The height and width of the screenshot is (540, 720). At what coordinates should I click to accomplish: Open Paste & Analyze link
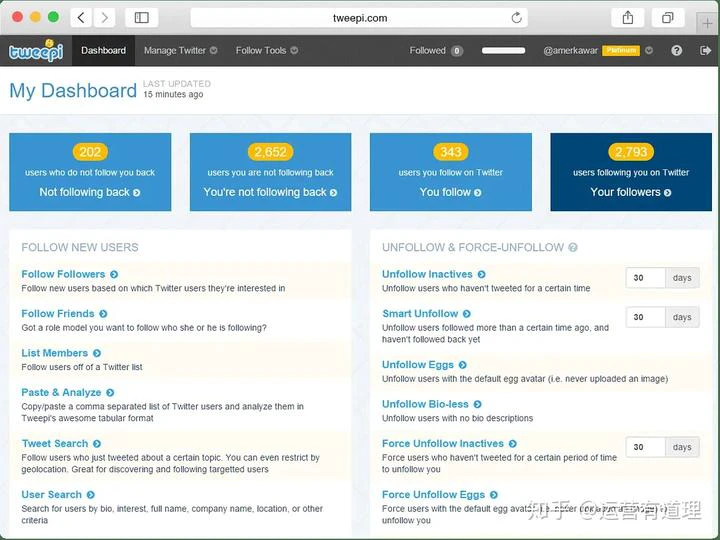click(x=61, y=393)
